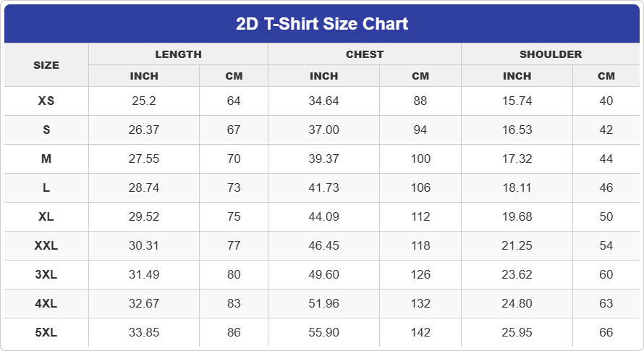
Task: Select the 55.90 chest inch cell for 5XL
Action: tap(323, 333)
